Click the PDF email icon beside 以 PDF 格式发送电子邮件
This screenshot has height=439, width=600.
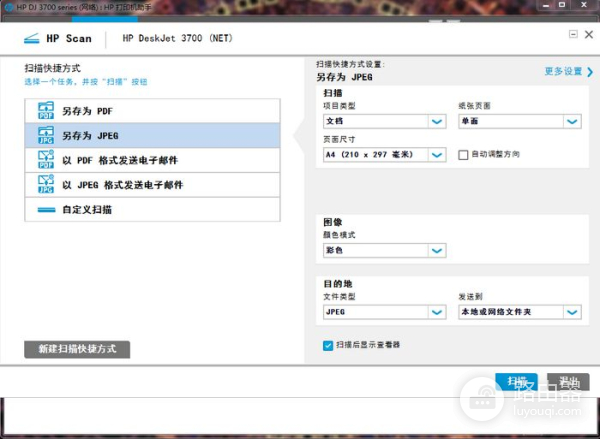[x=46, y=160]
